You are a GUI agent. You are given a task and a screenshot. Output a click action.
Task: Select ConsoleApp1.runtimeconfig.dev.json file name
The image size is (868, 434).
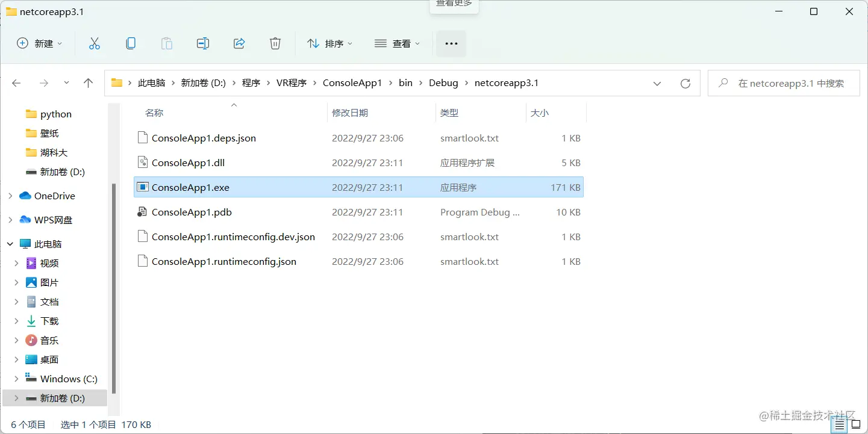click(x=233, y=237)
